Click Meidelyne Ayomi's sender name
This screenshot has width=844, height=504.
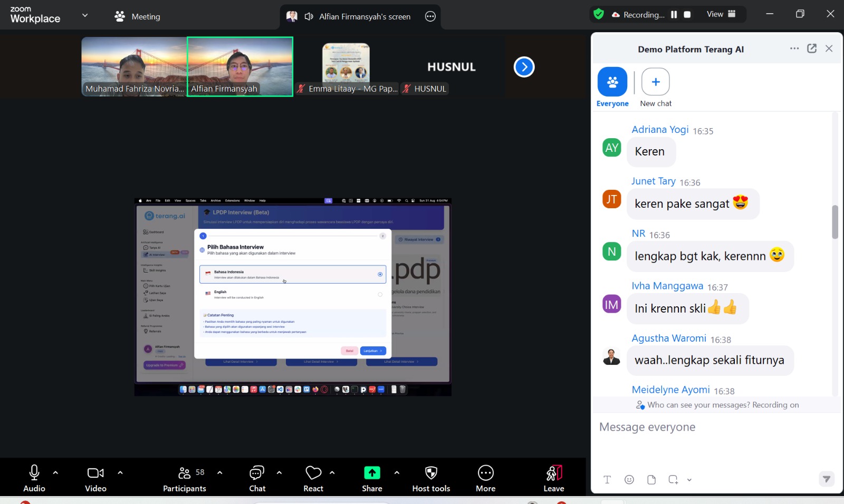[x=670, y=390]
